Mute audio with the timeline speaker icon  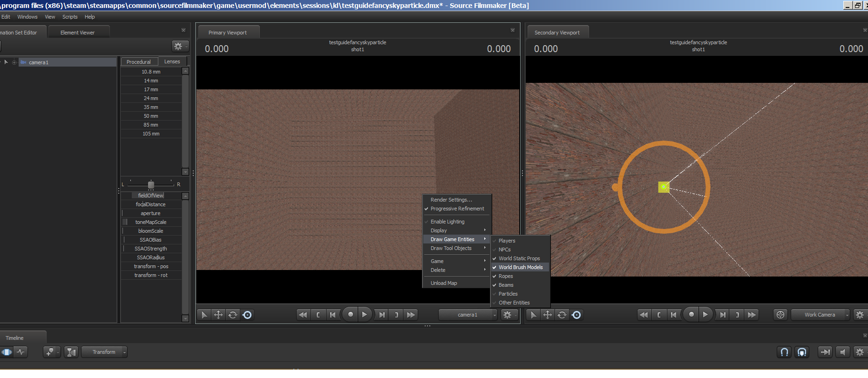(x=842, y=352)
